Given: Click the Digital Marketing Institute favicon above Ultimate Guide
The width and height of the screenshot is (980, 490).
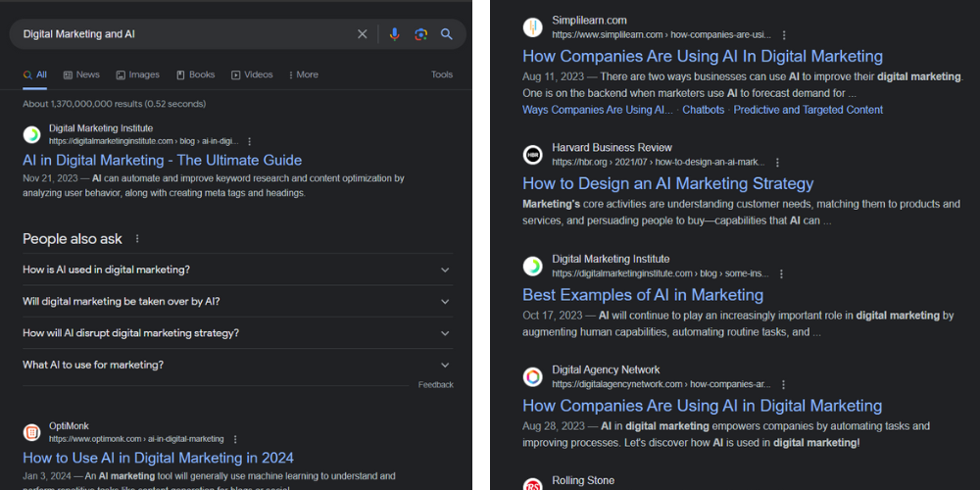Looking at the screenshot, I should [32, 134].
